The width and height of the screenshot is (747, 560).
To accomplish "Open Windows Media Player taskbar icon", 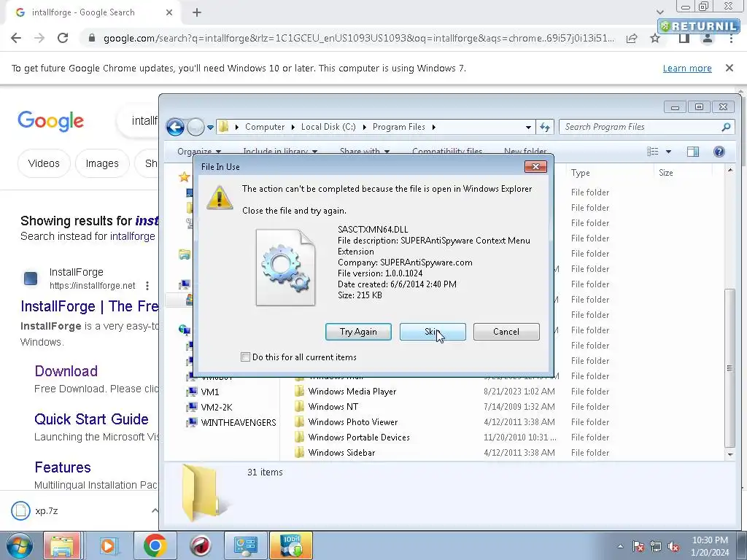I will [109, 545].
